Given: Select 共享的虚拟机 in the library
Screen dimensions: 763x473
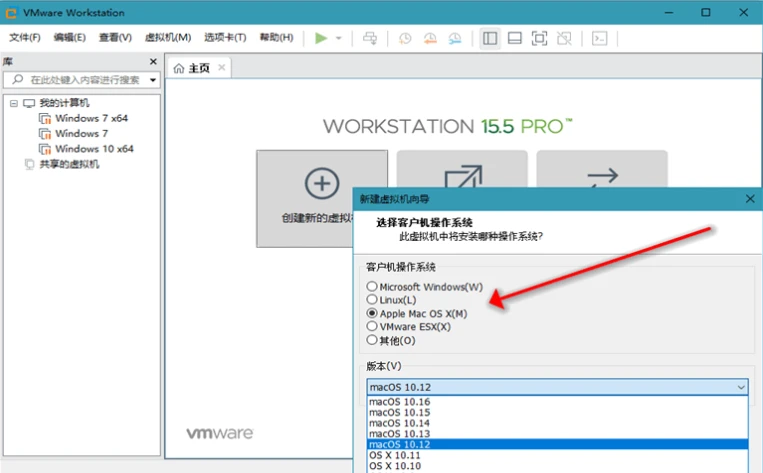Looking at the screenshot, I should [69, 164].
